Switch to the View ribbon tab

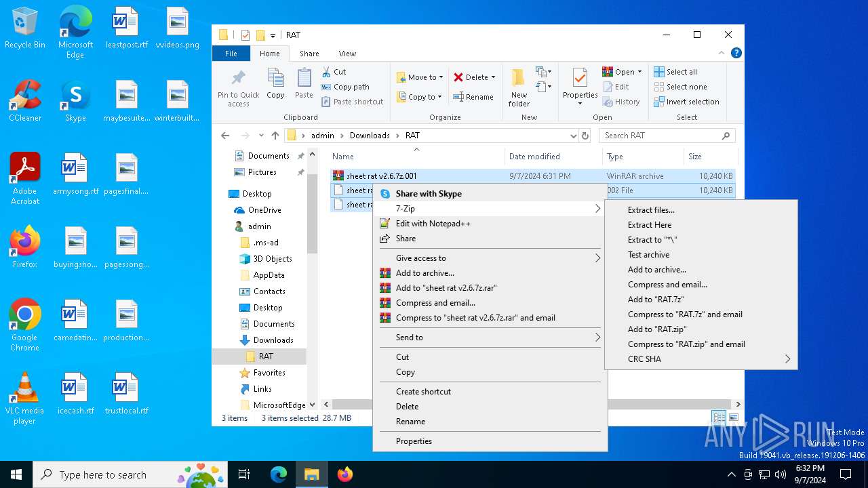(347, 54)
